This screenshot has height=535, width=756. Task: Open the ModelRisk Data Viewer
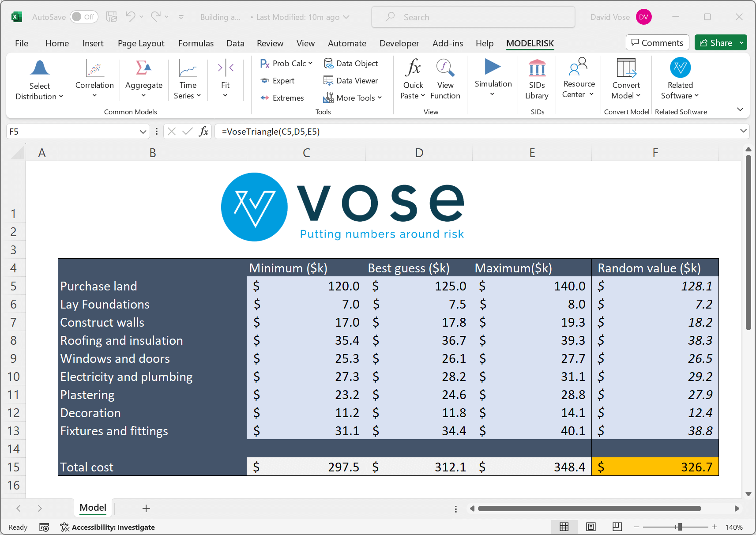352,81
